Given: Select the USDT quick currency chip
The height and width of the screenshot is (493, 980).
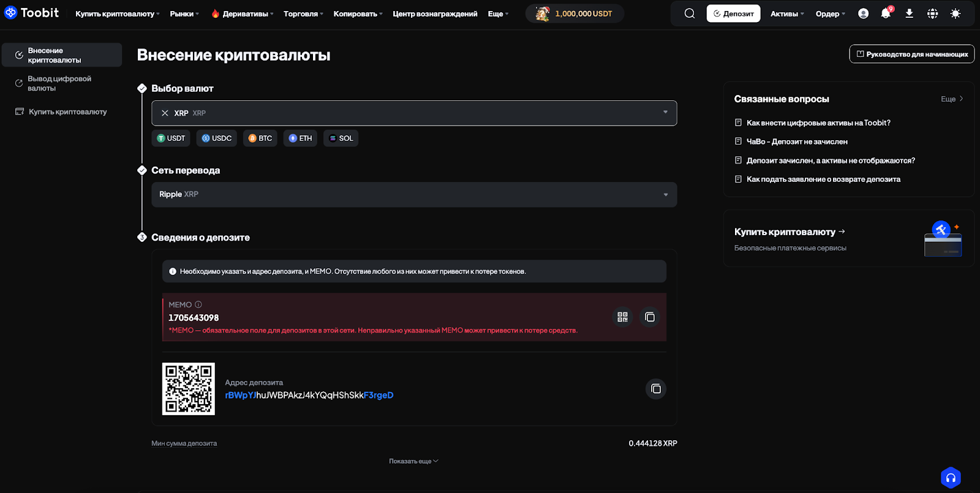Looking at the screenshot, I should pos(171,138).
